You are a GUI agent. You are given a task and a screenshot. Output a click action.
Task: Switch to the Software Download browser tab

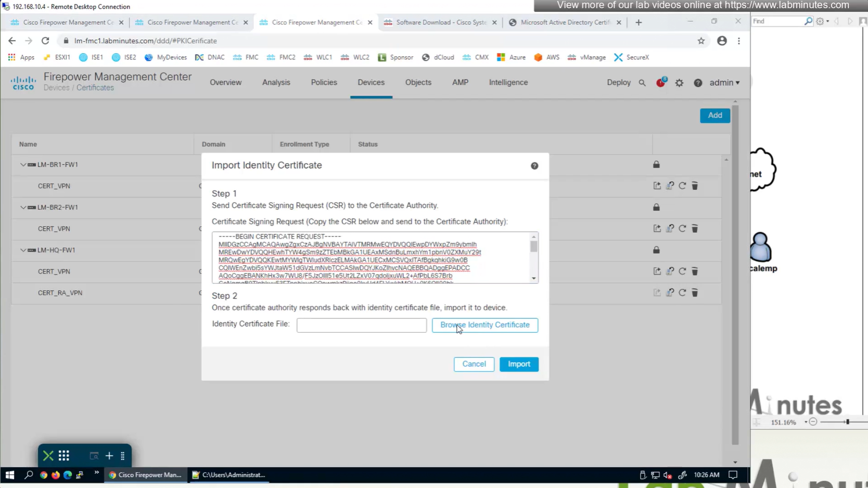[440, 22]
